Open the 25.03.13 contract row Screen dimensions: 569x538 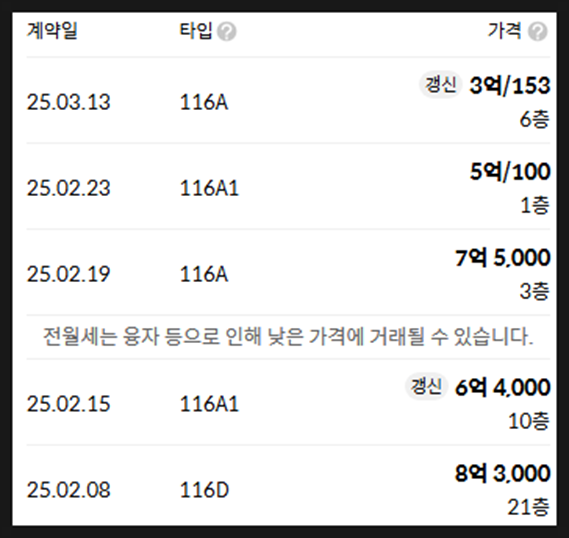click(288, 100)
